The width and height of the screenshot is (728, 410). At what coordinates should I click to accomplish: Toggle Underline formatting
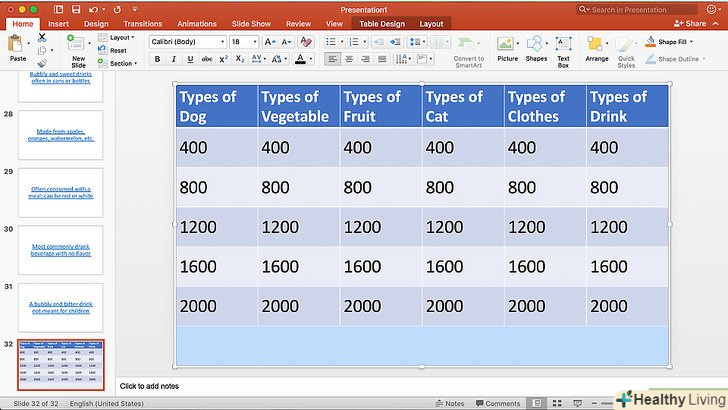click(190, 59)
